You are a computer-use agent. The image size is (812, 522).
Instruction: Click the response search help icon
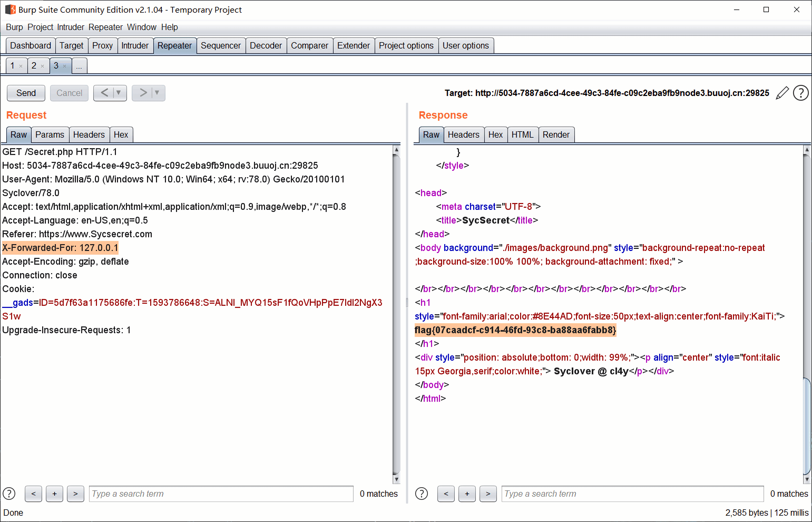pos(422,494)
